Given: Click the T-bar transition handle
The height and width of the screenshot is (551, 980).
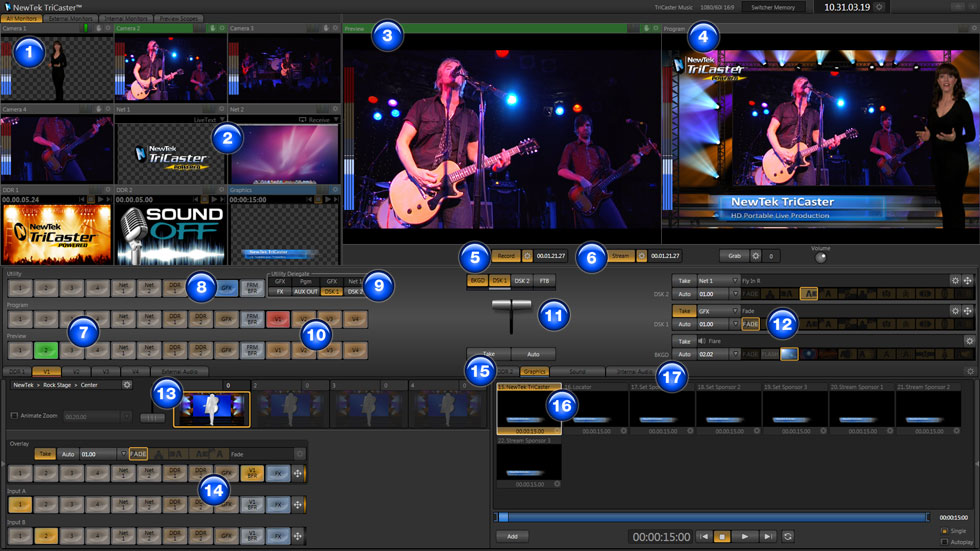Looking at the screenshot, I should (511, 305).
